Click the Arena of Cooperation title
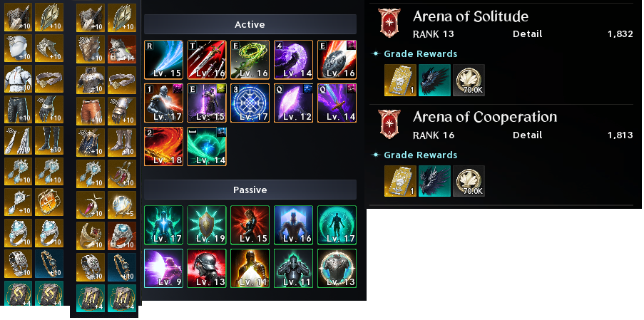Screen dimensions: 644x320 485,118
